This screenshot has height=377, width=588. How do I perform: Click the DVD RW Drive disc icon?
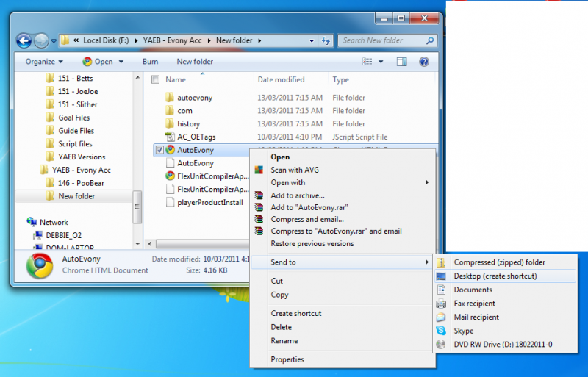pyautogui.click(x=441, y=345)
